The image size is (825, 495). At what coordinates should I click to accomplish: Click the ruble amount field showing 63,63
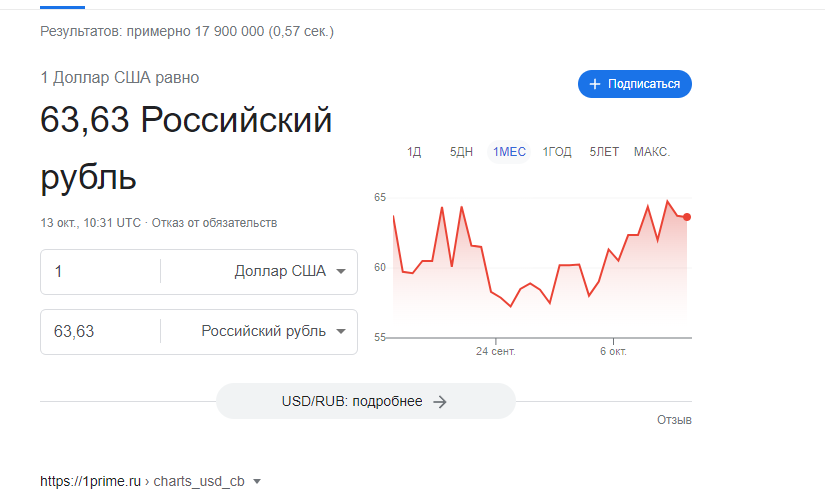tap(100, 331)
